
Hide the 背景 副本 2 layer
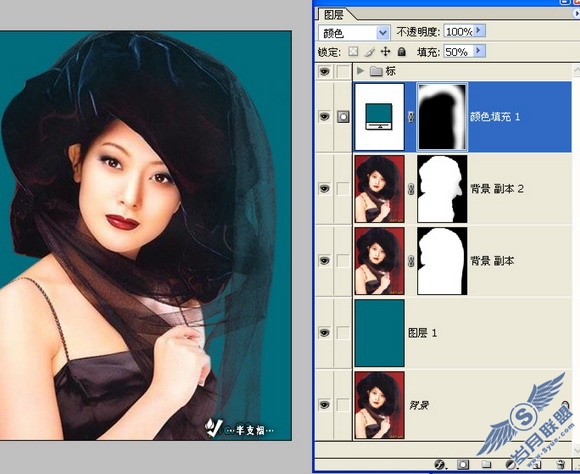[x=324, y=189]
